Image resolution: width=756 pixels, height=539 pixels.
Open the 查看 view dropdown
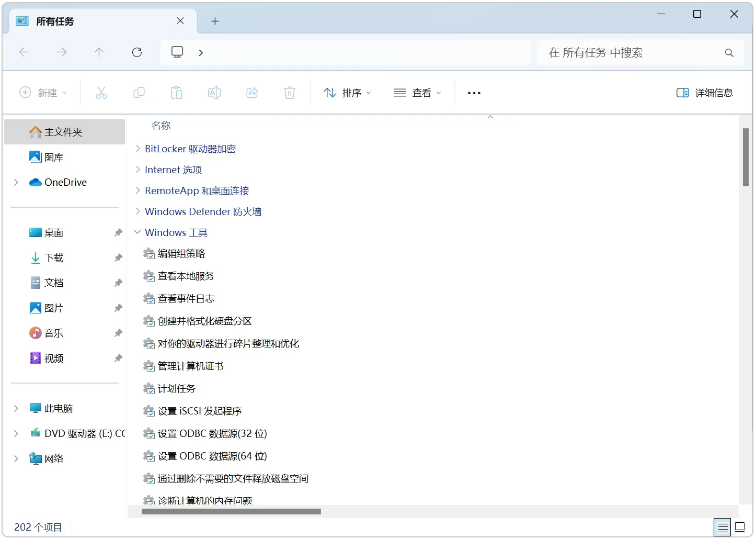click(x=417, y=93)
